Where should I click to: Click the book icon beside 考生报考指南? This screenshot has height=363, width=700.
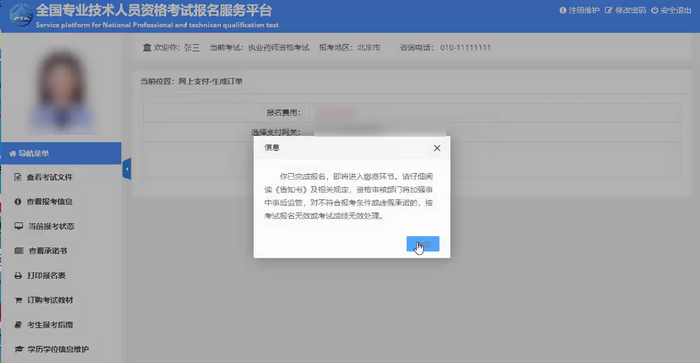[x=18, y=325]
